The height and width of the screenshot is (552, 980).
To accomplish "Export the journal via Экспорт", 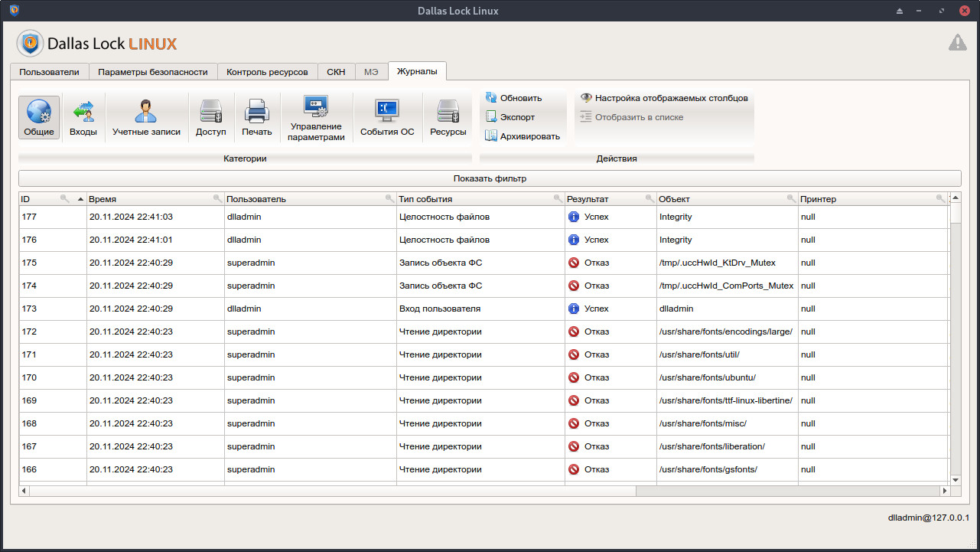I will 513,115.
